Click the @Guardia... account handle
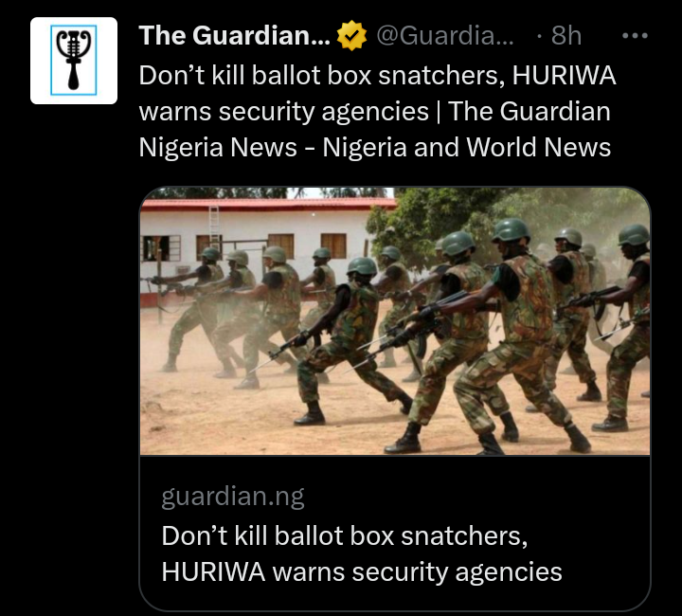Viewport: 682px width, 616px height. [x=444, y=36]
